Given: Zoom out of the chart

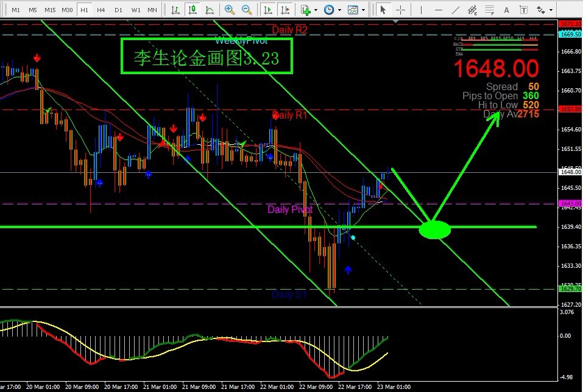Looking at the screenshot, I should 247,10.
